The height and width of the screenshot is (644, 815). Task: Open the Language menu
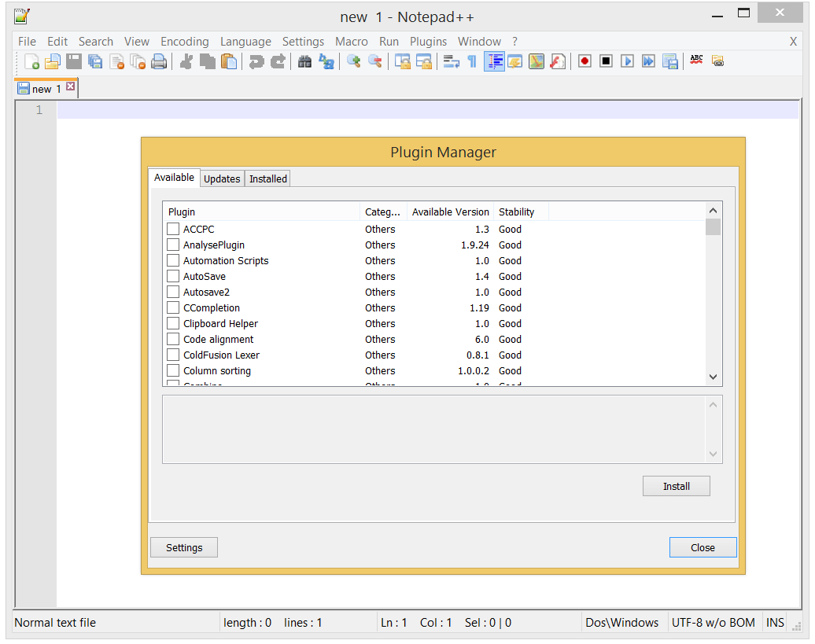point(245,42)
